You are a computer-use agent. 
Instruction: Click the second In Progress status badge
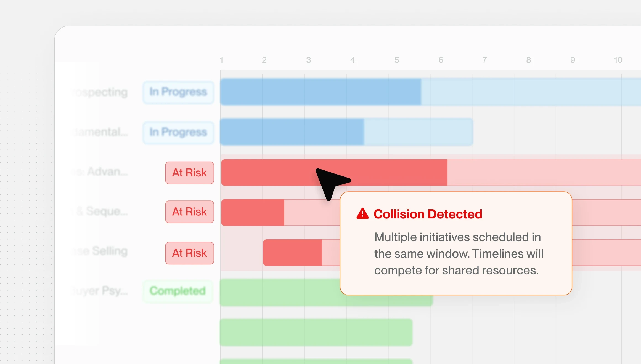[178, 132]
